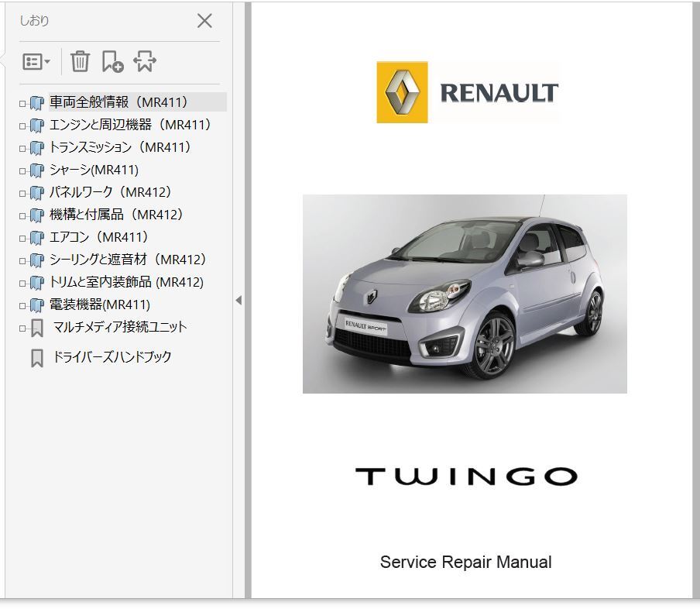700x609 pixels.
Task: Open the ドライバーズハンドブック bookmark
Action: click(x=112, y=357)
